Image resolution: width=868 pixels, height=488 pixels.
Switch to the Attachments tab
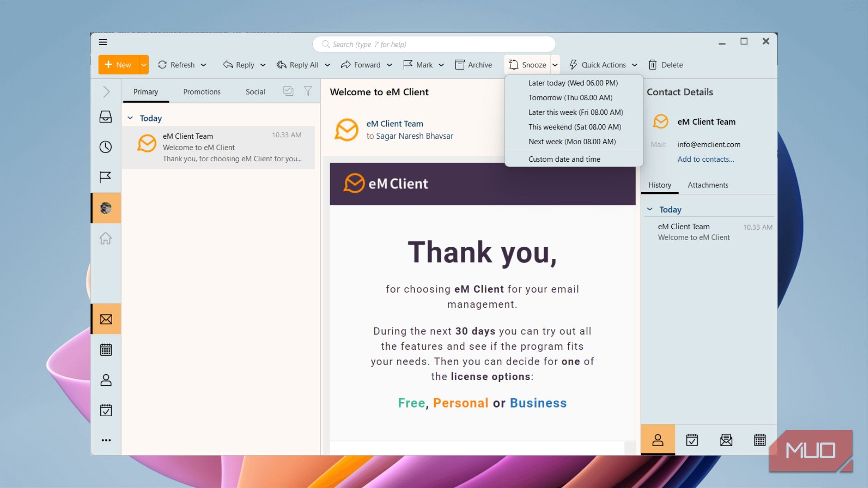coord(708,185)
